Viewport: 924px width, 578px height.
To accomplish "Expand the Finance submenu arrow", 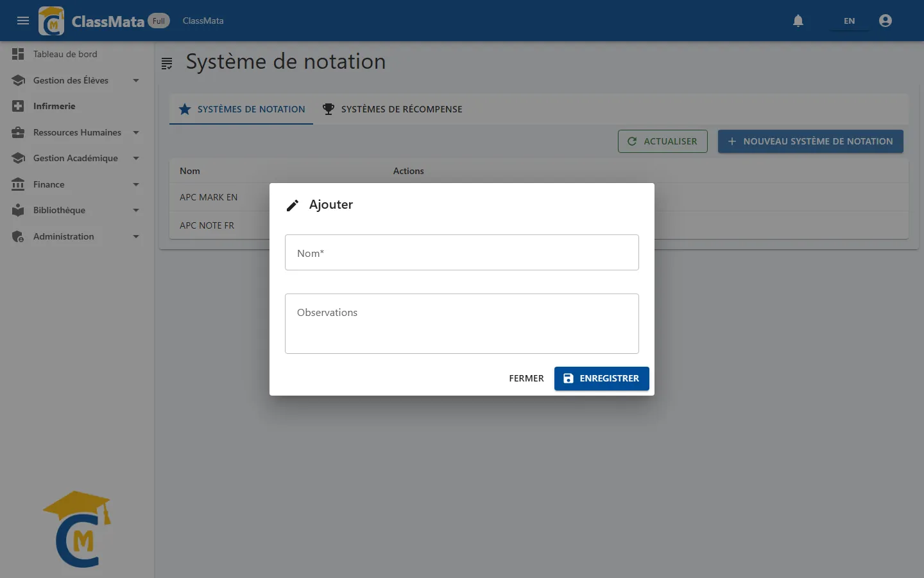I will pyautogui.click(x=136, y=184).
